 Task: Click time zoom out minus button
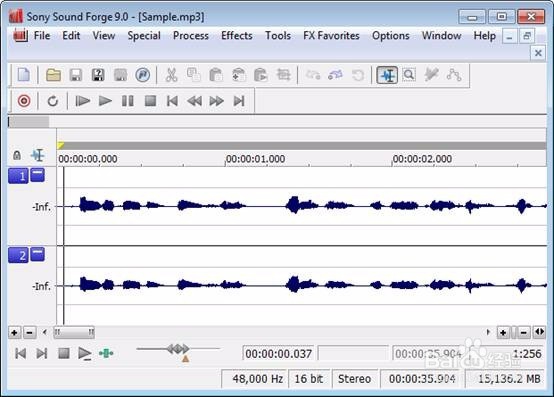(524, 332)
